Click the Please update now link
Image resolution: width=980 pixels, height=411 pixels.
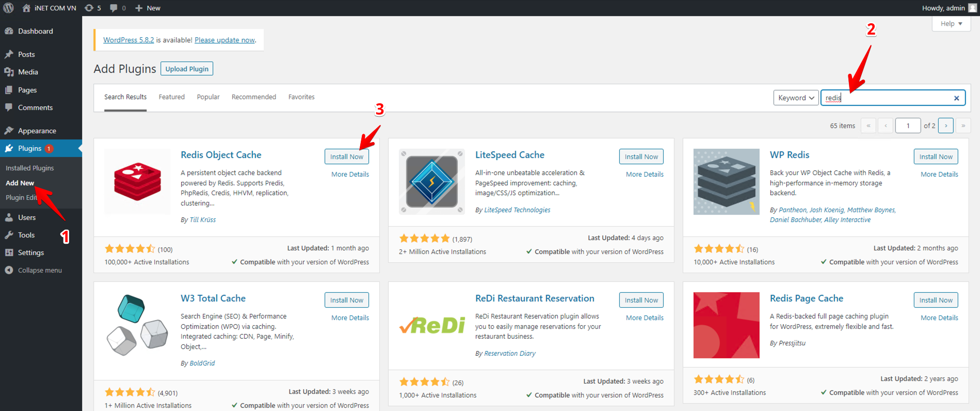point(224,40)
